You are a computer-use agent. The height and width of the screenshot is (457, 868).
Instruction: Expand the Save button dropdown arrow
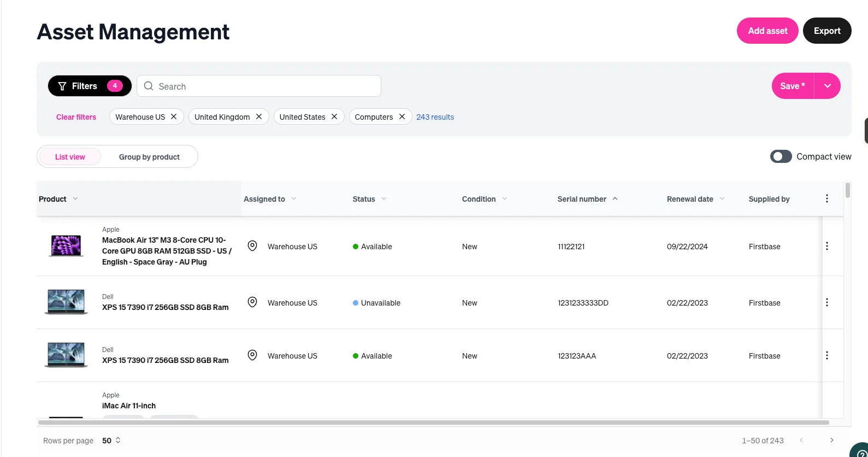pyautogui.click(x=827, y=86)
